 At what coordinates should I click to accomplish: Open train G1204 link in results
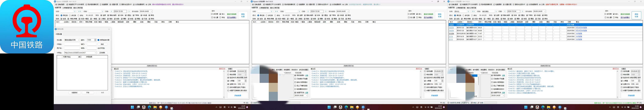452,34
